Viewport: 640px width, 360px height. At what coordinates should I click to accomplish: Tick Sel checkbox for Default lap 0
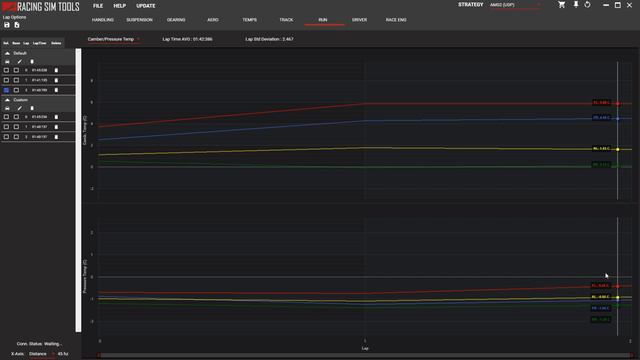click(x=6, y=70)
